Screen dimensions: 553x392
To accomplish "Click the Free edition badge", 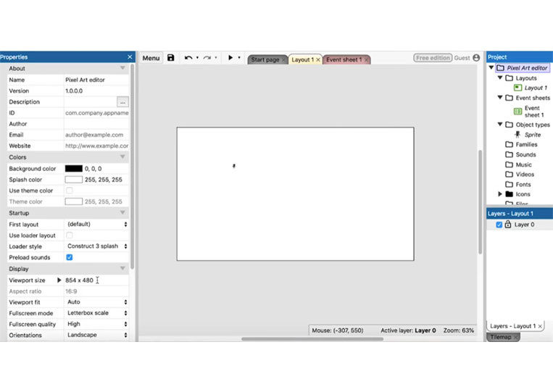I will pos(433,58).
